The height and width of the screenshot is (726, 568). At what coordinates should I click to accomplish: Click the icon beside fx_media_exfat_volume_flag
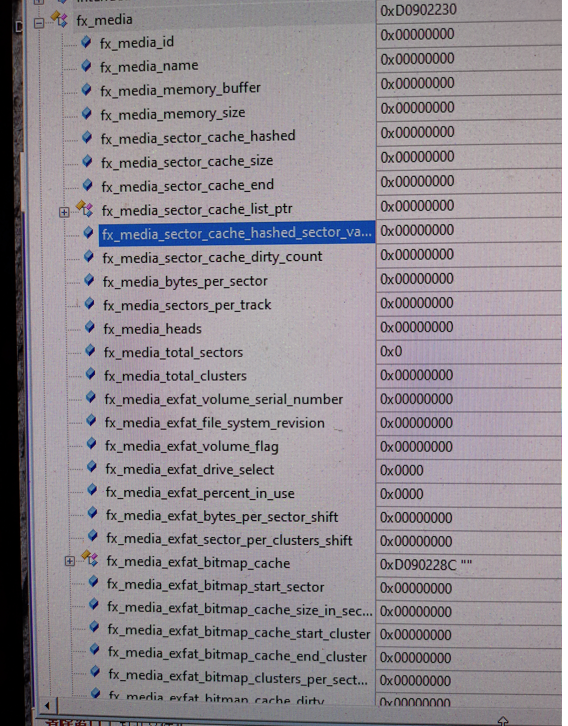click(x=92, y=444)
